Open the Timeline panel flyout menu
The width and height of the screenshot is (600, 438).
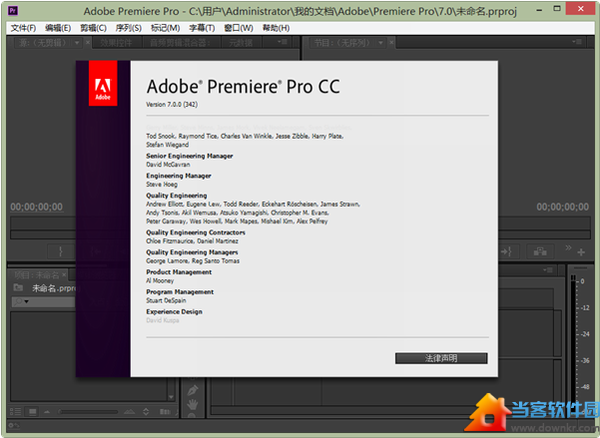(548, 270)
